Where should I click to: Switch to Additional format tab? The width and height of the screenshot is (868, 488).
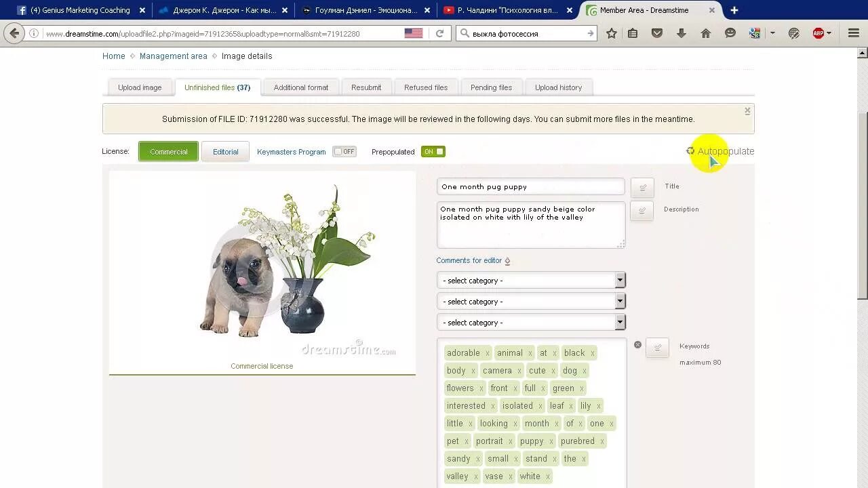[301, 87]
